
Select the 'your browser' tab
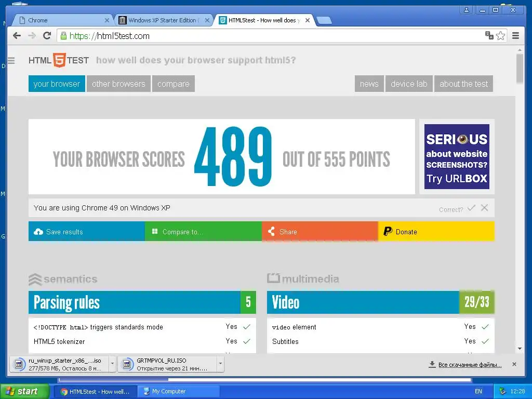tap(57, 84)
